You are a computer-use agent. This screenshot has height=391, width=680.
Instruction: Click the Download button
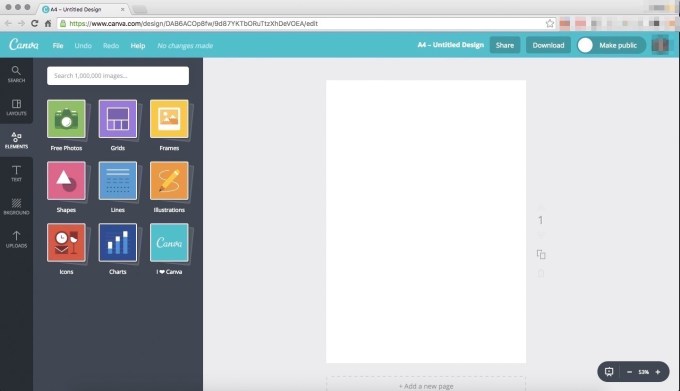(548, 45)
